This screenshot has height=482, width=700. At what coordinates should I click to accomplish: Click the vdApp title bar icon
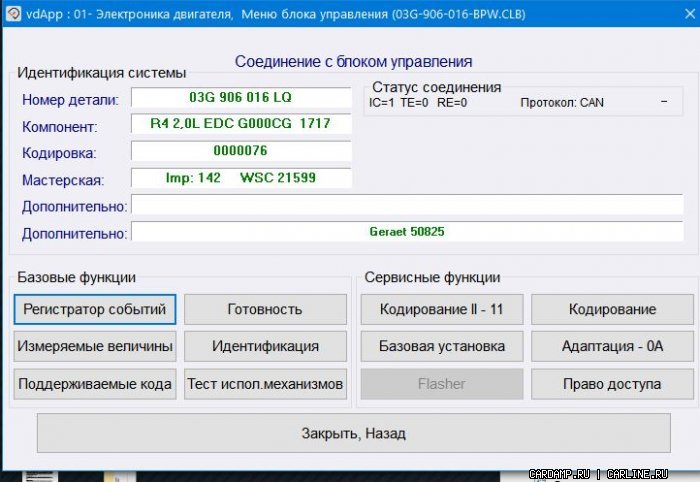click(x=13, y=14)
